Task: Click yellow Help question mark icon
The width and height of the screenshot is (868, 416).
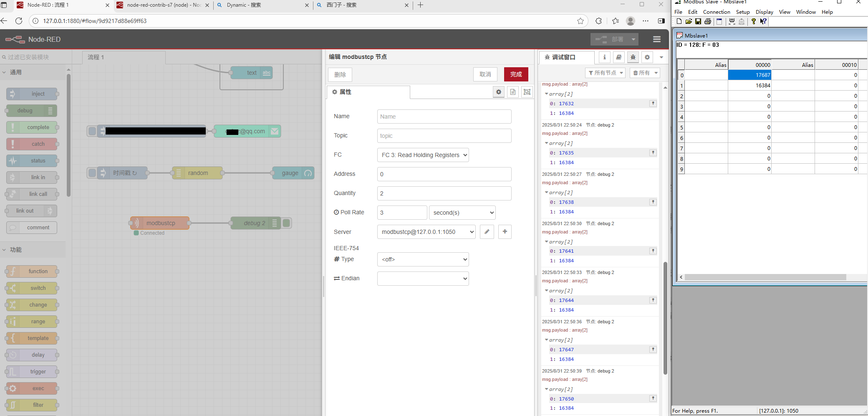Action: [x=754, y=21]
